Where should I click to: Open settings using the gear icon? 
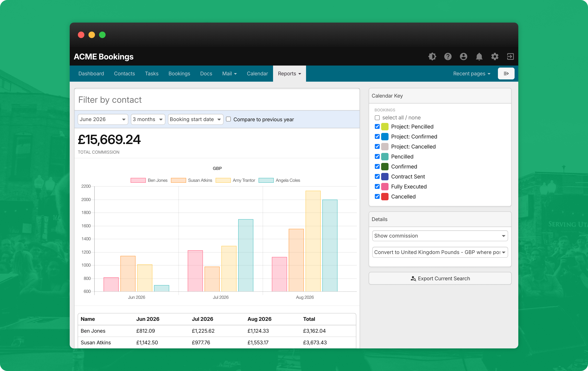click(495, 56)
